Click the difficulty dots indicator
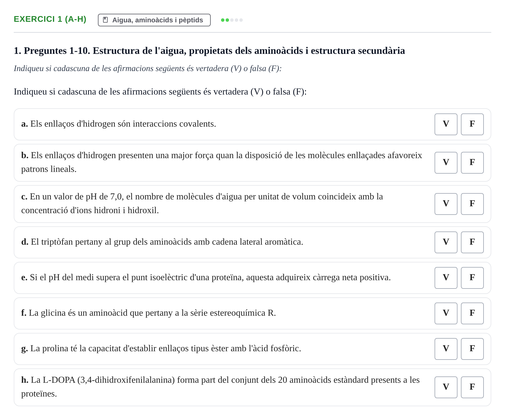The width and height of the screenshot is (505, 420). [x=232, y=20]
